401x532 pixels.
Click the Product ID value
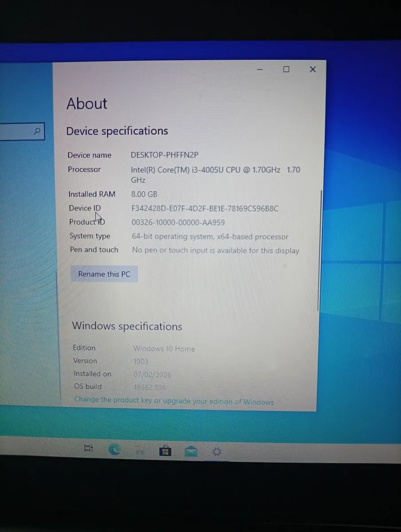[178, 222]
